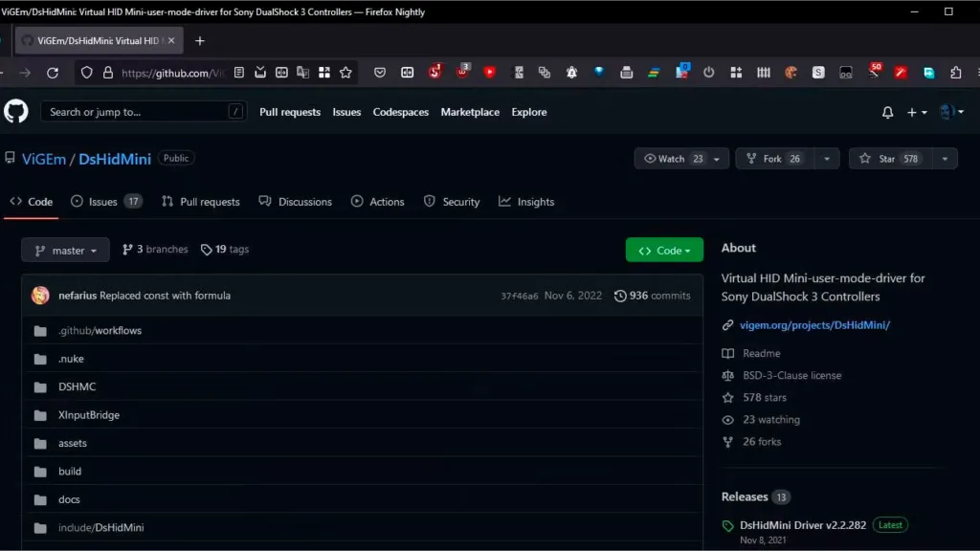
Task: Open the Actions tab
Action: point(377,202)
